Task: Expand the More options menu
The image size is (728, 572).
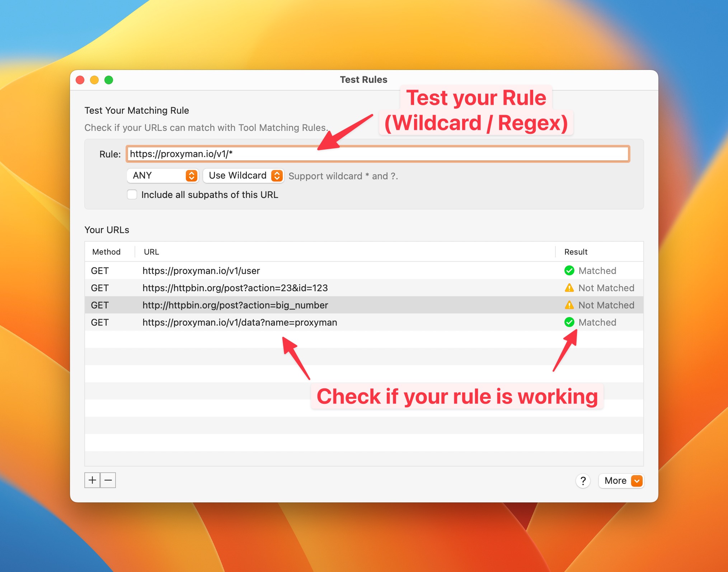Action: 621,481
